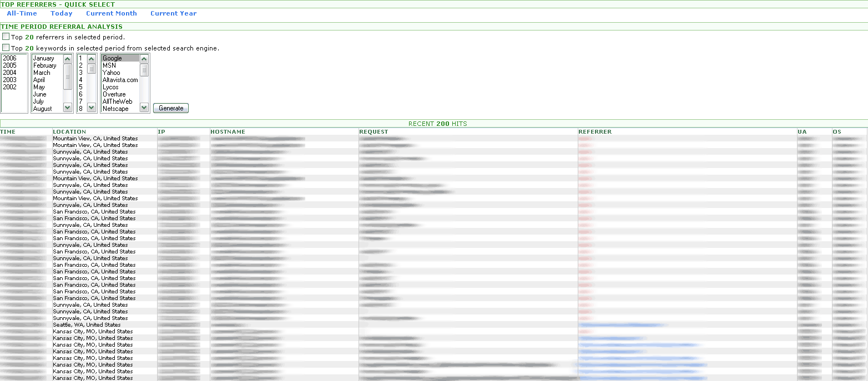Select day 8 in the day list

(x=82, y=109)
